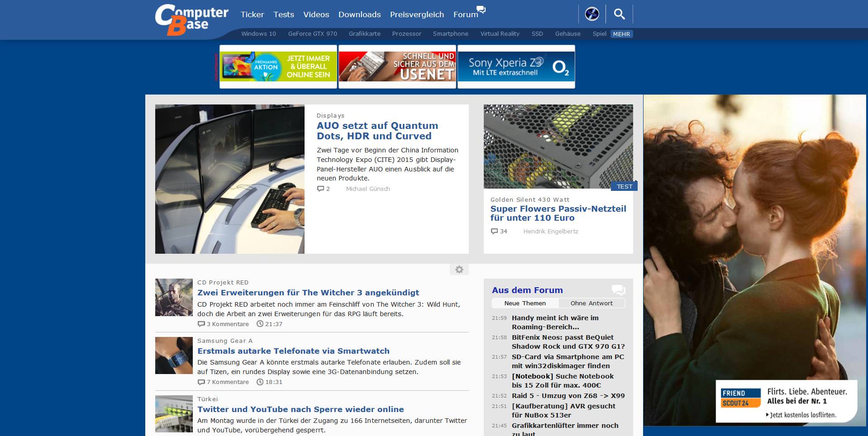
Task: Click the TEST badge on the power supply image
Action: [624, 186]
